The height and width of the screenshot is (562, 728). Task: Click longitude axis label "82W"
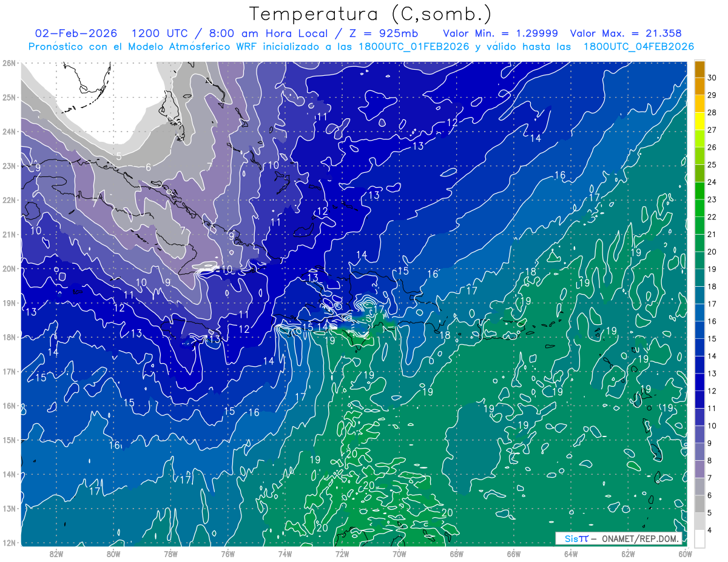pos(56,554)
